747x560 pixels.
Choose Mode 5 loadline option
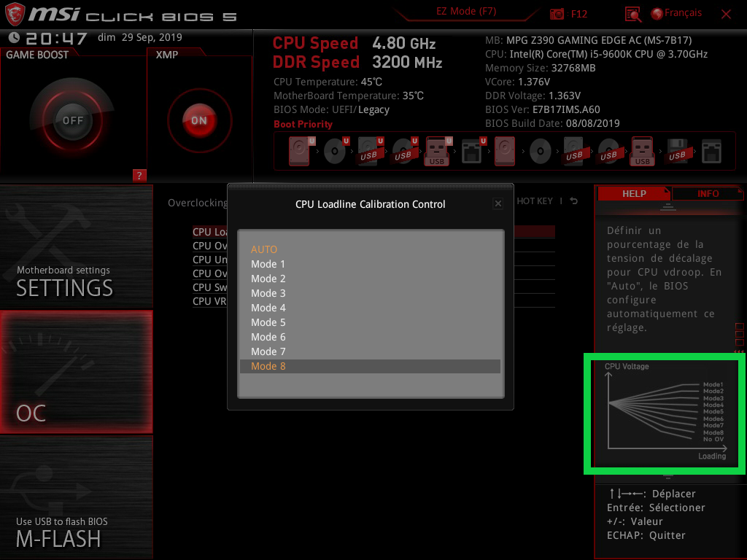370,322
